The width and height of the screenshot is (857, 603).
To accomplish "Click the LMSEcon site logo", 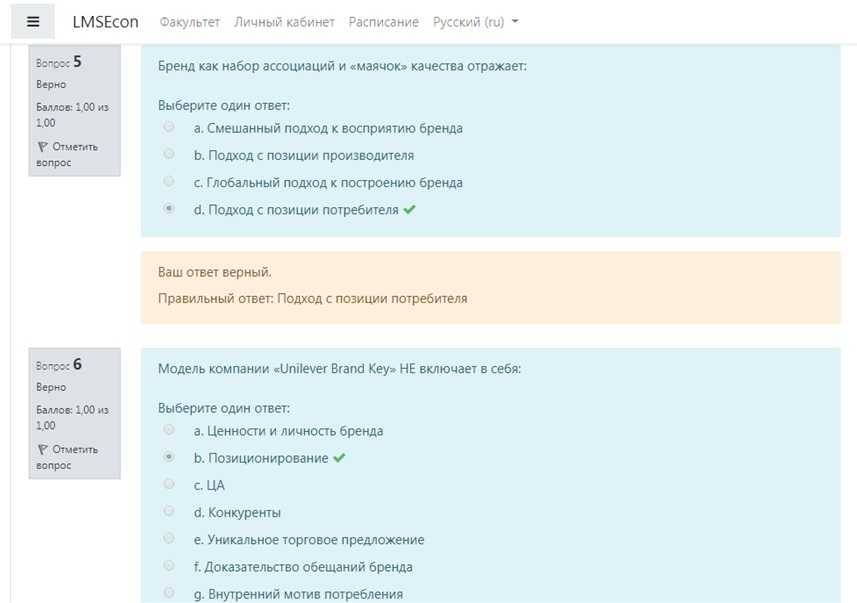I will [105, 22].
